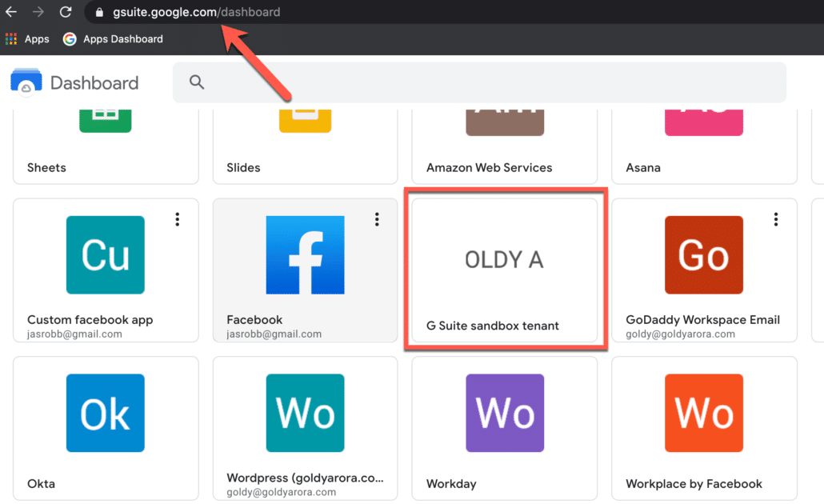The width and height of the screenshot is (824, 504).
Task: Select the Dashboard title text
Action: (x=94, y=83)
